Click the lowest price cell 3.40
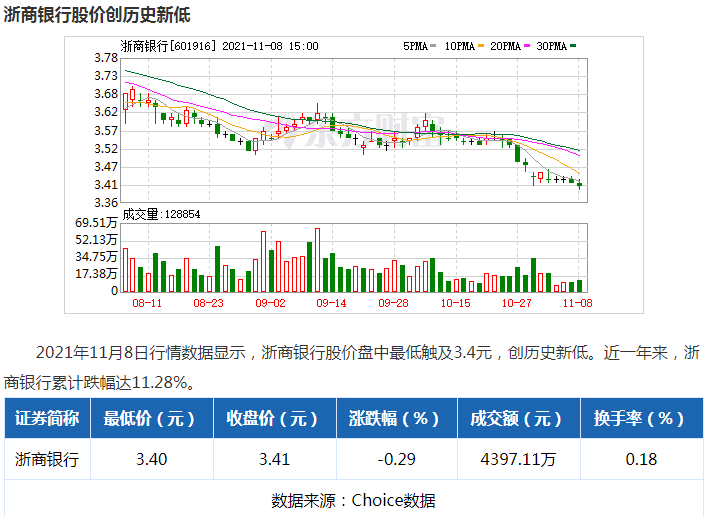This screenshot has height=516, width=705. pyautogui.click(x=152, y=459)
